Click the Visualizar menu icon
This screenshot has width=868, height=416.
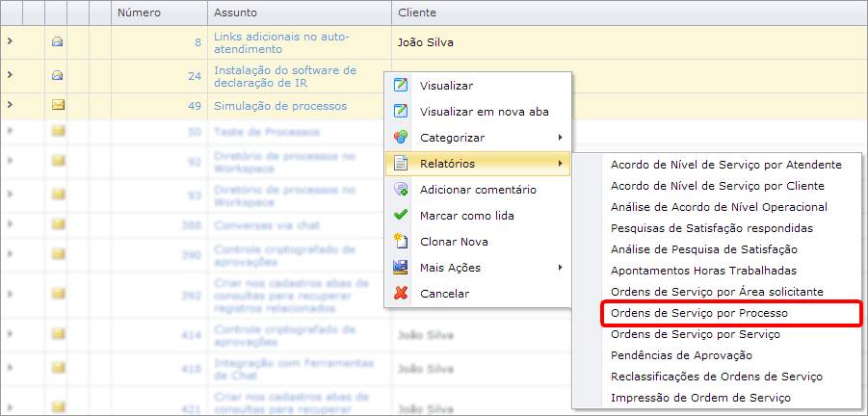click(401, 86)
